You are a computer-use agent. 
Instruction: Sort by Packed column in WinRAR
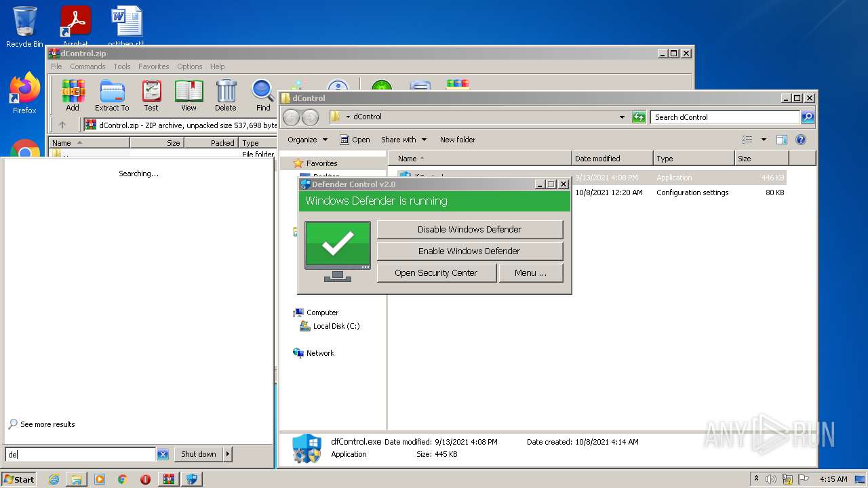211,143
